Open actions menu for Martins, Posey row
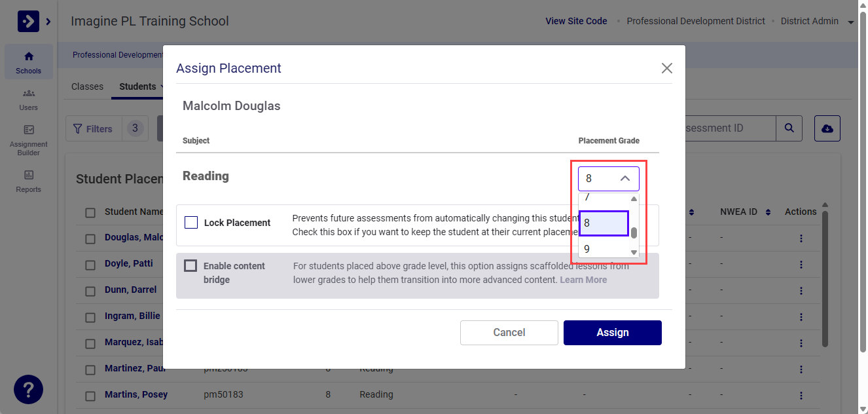868x414 pixels. pos(801,396)
